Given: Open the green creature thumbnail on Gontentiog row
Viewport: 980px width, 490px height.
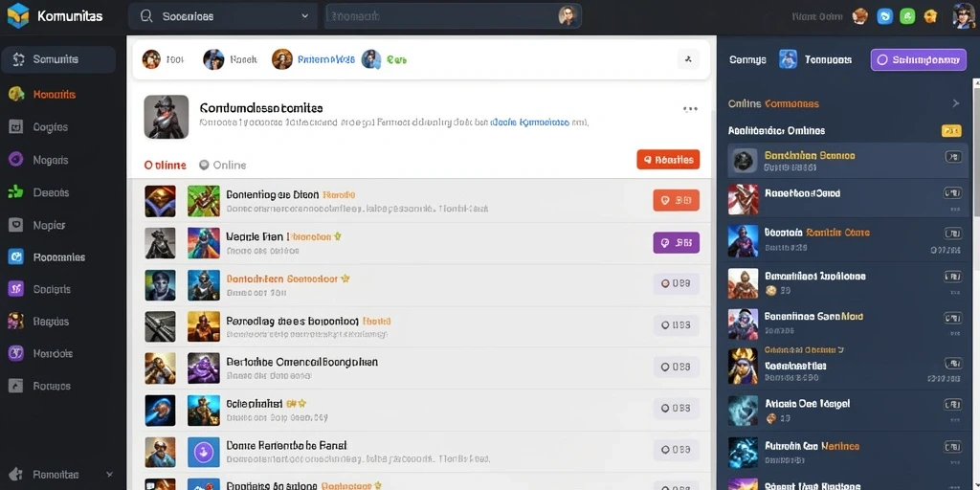Looking at the screenshot, I should point(204,201).
